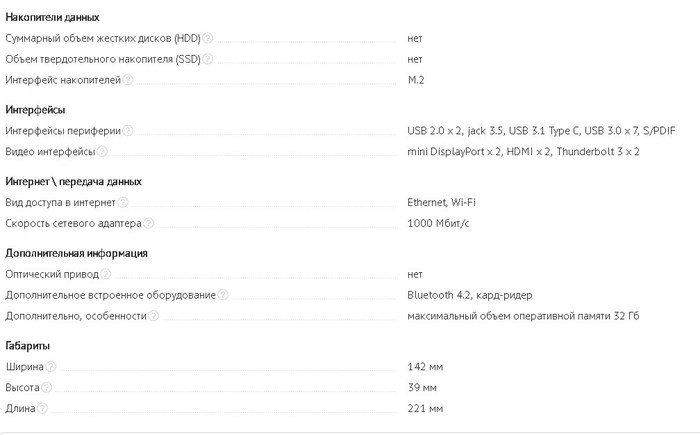Show hint for Интерфейсы периферии

128,130
